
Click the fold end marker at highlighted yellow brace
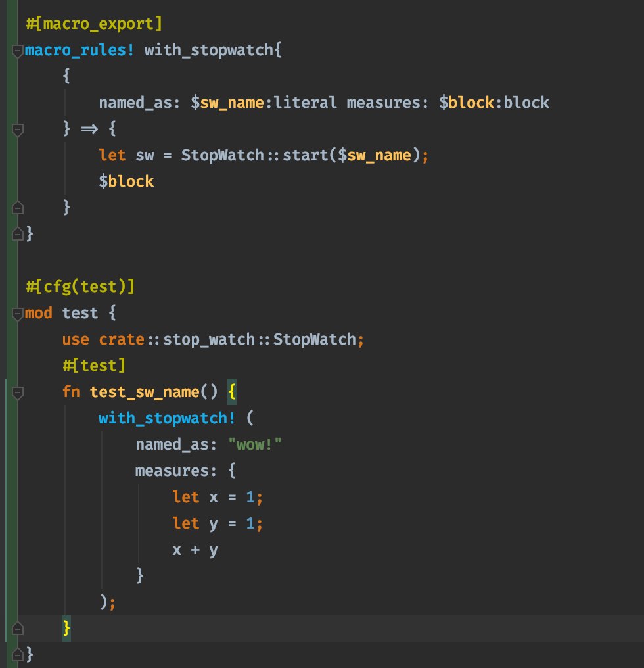18,629
